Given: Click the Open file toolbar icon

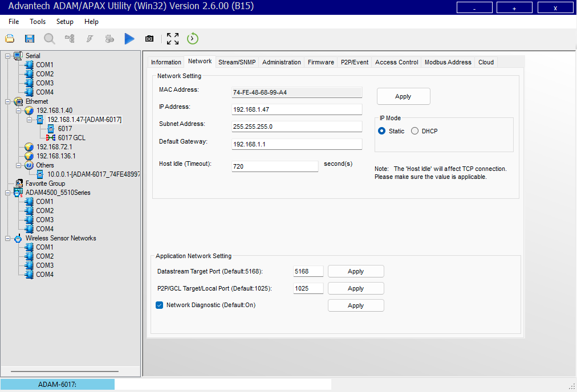Looking at the screenshot, I should [10, 39].
